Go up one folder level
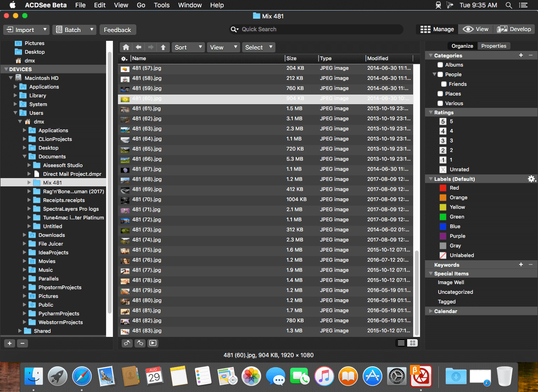This screenshot has height=392, width=538. pyautogui.click(x=163, y=47)
